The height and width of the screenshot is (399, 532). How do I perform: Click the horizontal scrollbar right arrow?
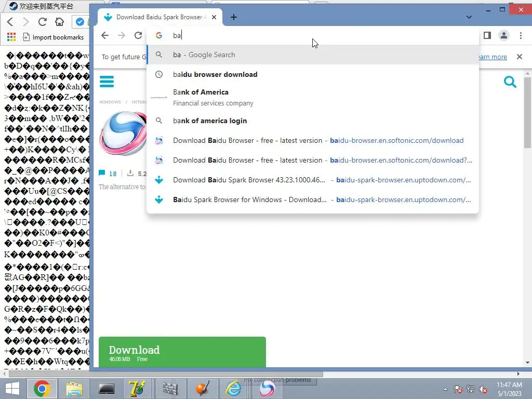coord(518,374)
